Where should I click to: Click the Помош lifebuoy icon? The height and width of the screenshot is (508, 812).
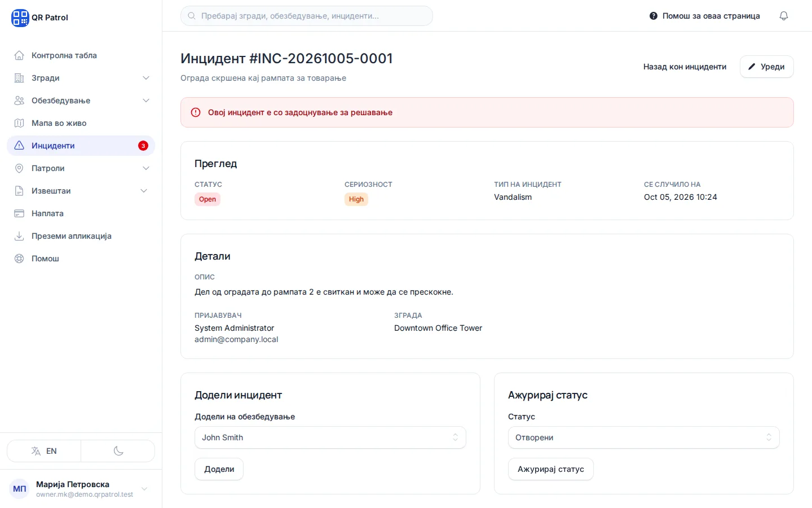[19, 259]
